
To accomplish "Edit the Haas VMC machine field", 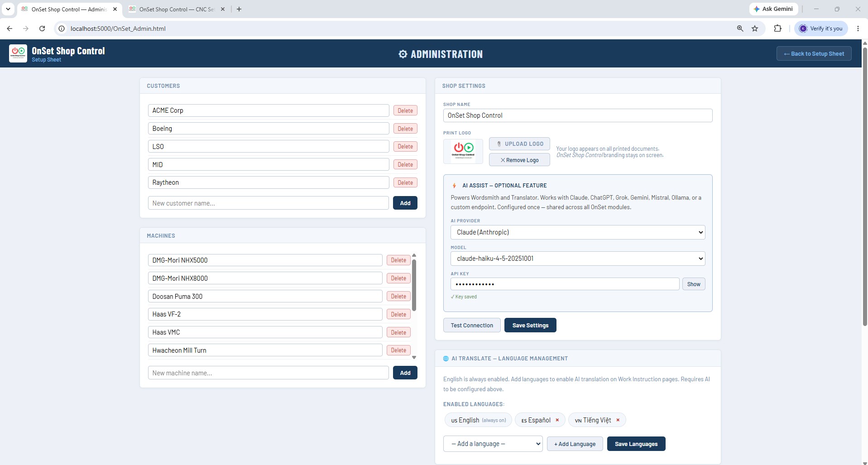I will coord(265,332).
